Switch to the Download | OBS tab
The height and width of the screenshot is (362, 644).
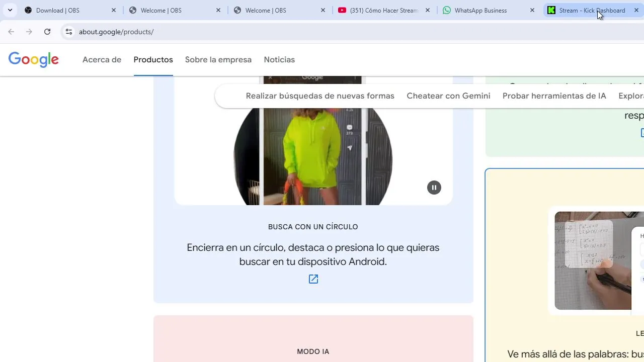click(70, 10)
